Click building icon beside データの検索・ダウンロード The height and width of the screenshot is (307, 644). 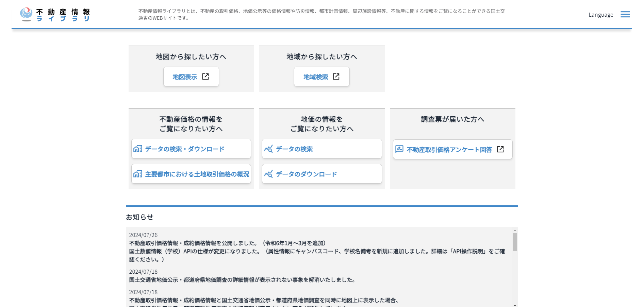click(x=138, y=149)
